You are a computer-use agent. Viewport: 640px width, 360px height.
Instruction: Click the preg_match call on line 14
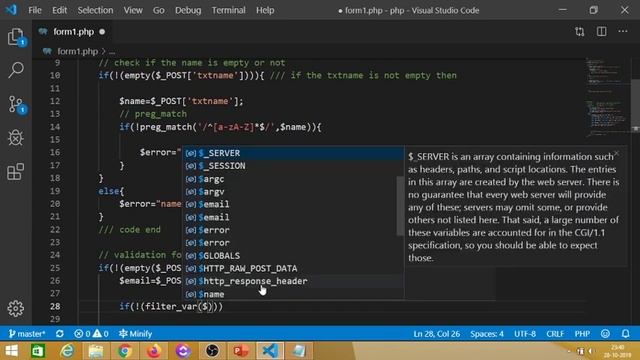click(x=166, y=127)
